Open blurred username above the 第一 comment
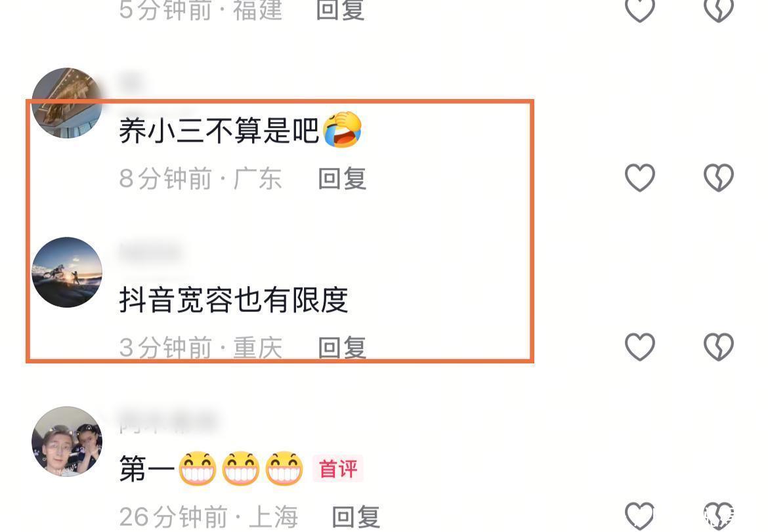 (x=168, y=422)
